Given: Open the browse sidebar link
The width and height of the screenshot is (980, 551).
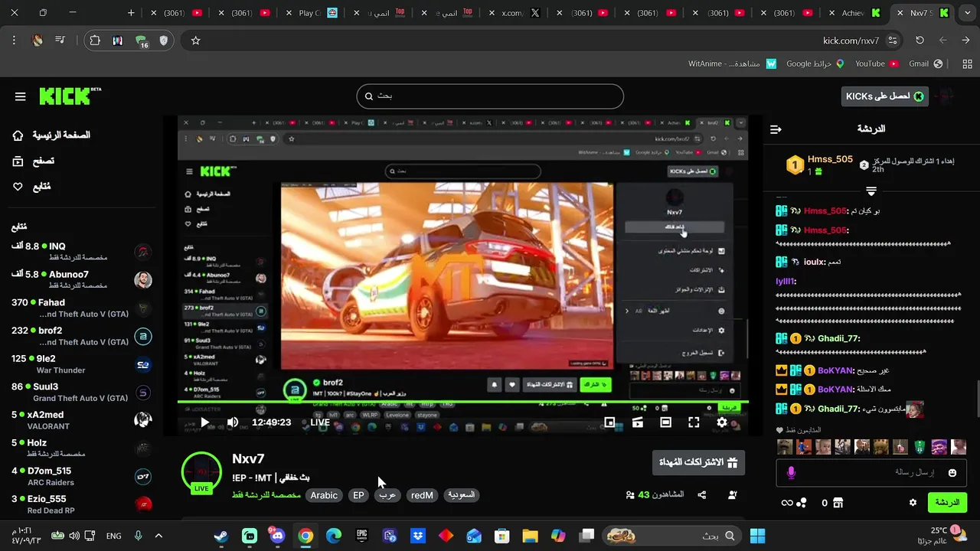Looking at the screenshot, I should (33, 161).
